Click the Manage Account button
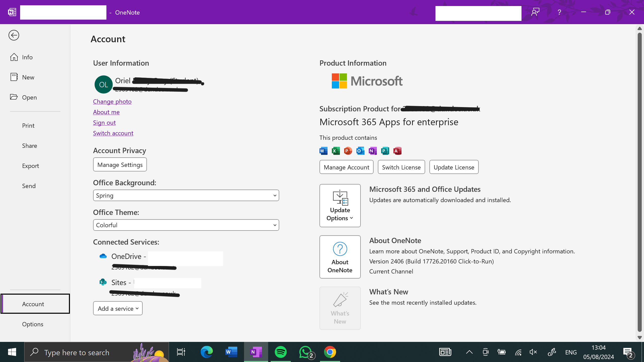 (x=346, y=167)
